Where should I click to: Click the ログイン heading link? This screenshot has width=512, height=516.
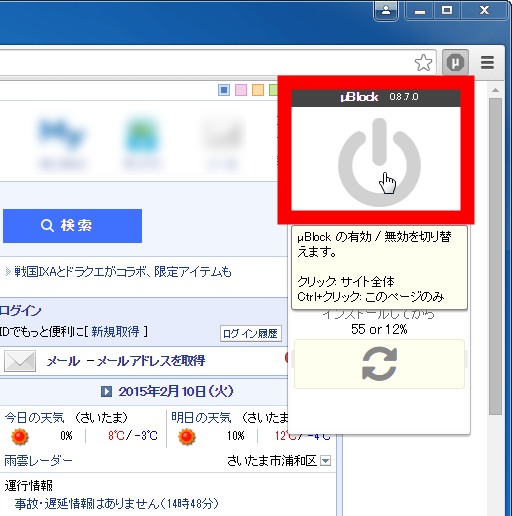coord(21,310)
